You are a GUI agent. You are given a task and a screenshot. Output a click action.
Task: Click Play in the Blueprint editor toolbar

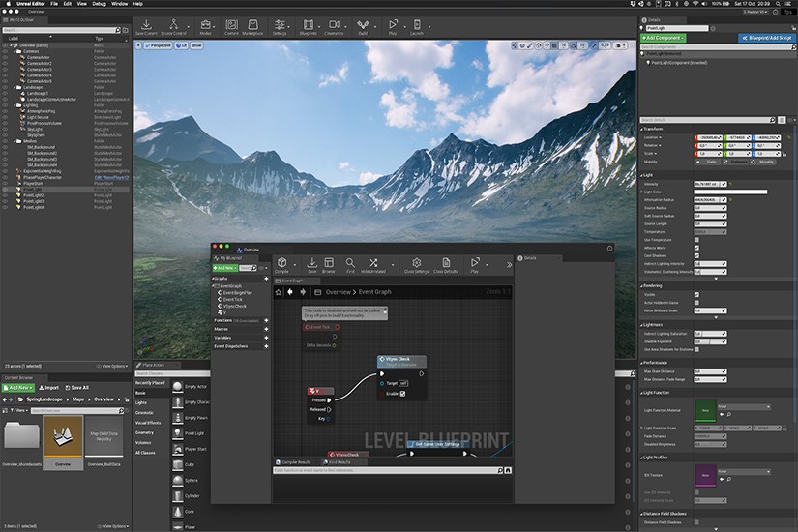(474, 265)
